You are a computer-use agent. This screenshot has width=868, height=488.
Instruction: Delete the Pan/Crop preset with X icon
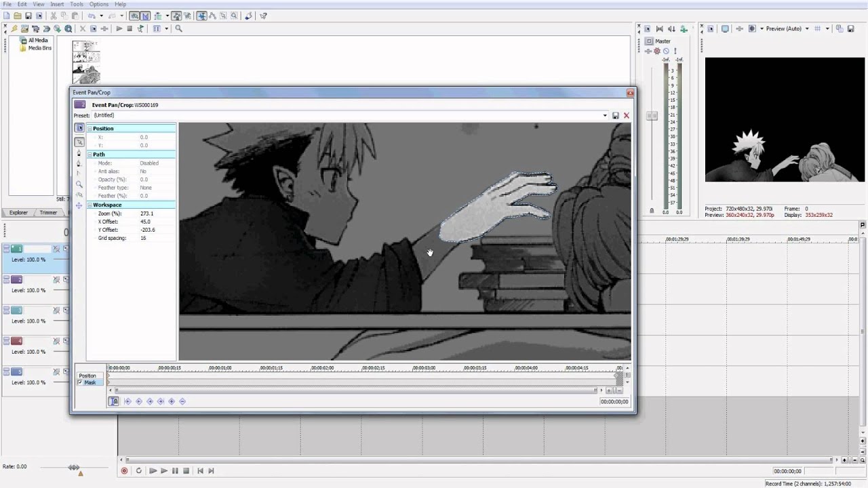627,115
